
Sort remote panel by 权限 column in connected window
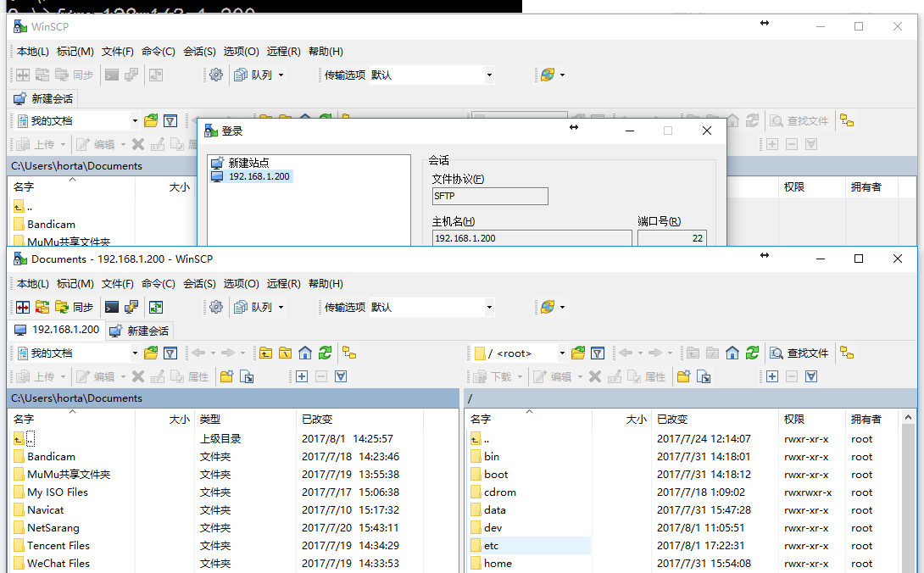(811, 419)
